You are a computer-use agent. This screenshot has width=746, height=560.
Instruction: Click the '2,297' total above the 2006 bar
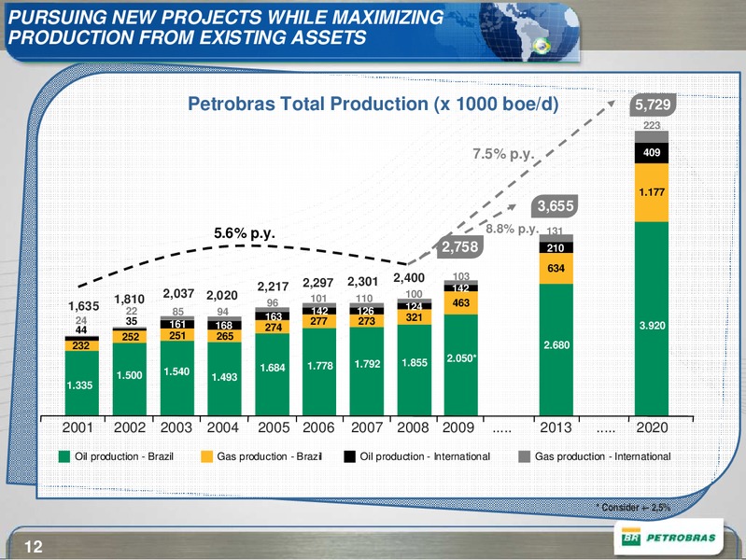coord(318,283)
